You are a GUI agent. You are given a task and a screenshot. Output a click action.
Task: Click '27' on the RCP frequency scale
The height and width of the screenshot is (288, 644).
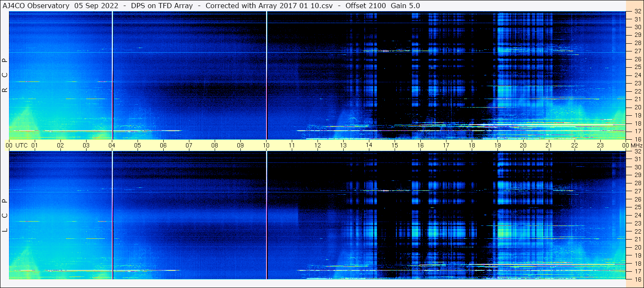coord(637,51)
